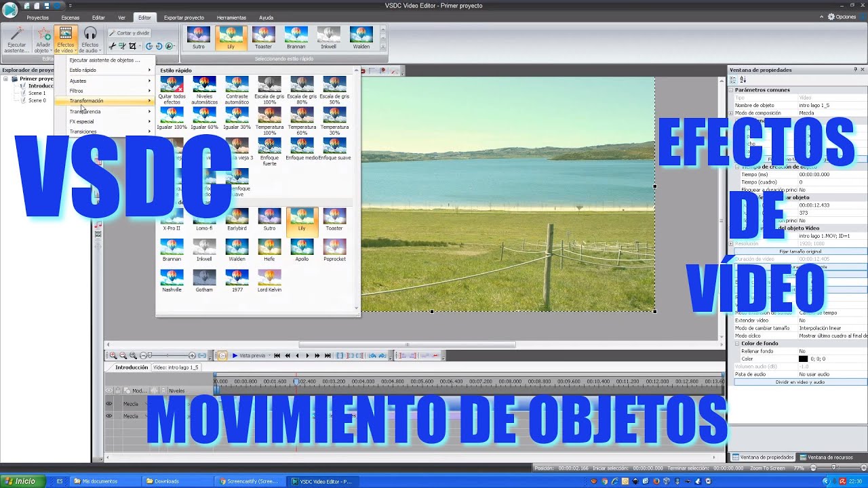Switch to Ventana de propiedades bottom tab
The image size is (868, 488).
(763, 457)
